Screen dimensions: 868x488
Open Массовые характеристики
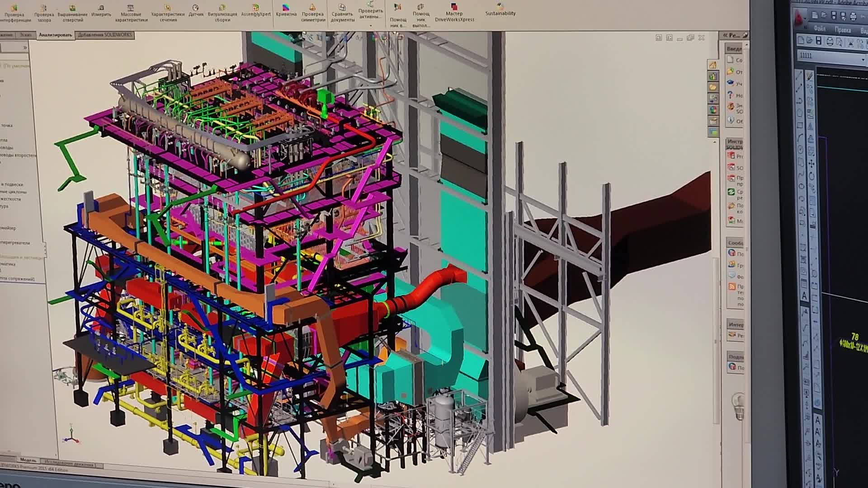(131, 13)
